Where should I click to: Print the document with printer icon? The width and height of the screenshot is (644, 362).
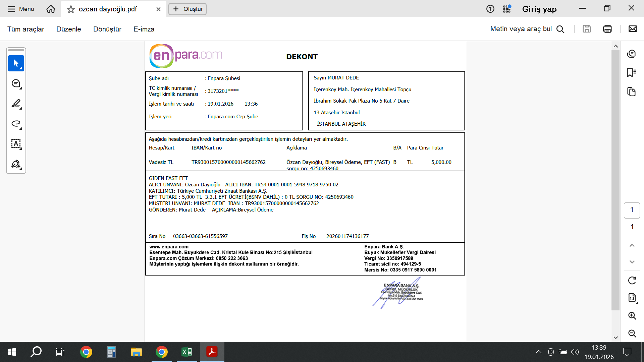pos(607,29)
